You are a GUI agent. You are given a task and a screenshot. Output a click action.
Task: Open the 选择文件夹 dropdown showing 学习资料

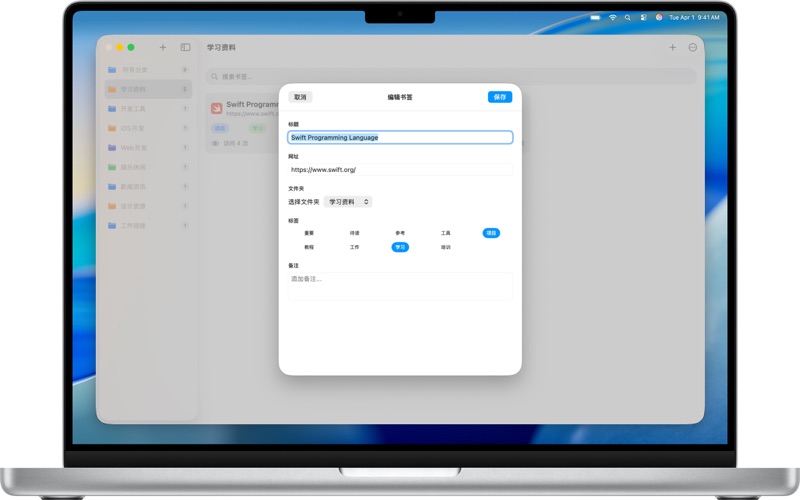[348, 202]
